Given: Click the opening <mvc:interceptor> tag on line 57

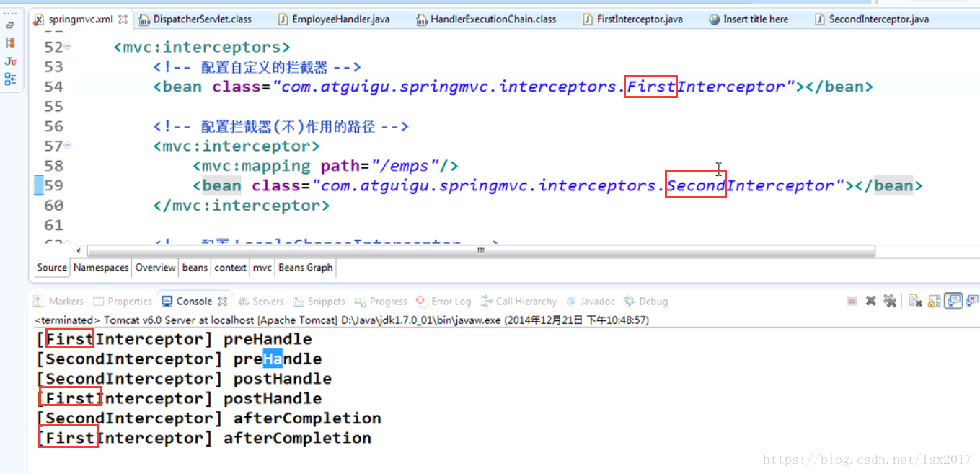Looking at the screenshot, I should point(237,146).
